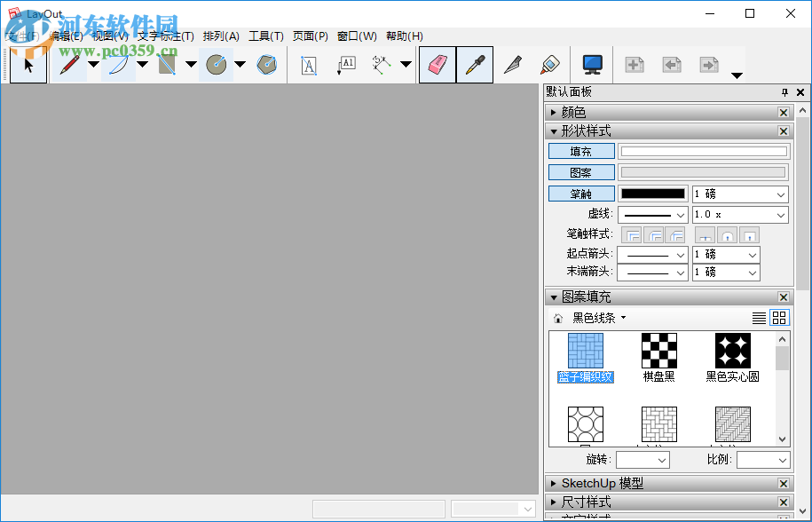Open the 虚线 dash style dropdown
The width and height of the screenshot is (812, 522).
point(652,214)
